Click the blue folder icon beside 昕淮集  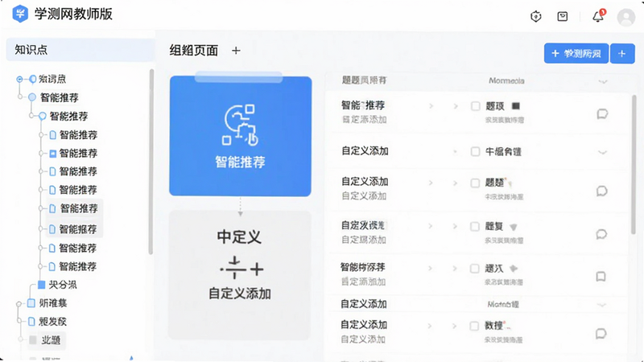(31, 303)
